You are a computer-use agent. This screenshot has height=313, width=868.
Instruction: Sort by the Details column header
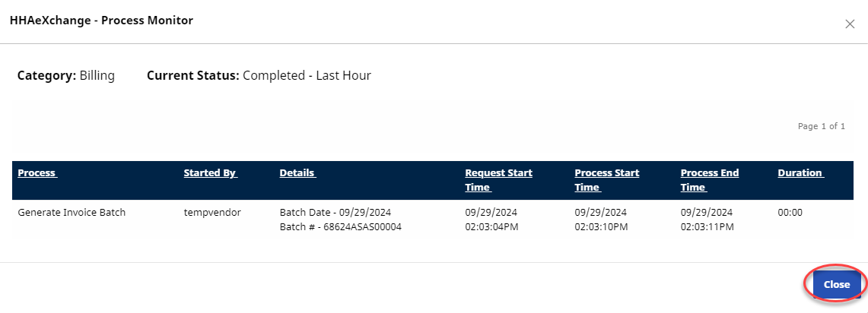pos(297,173)
